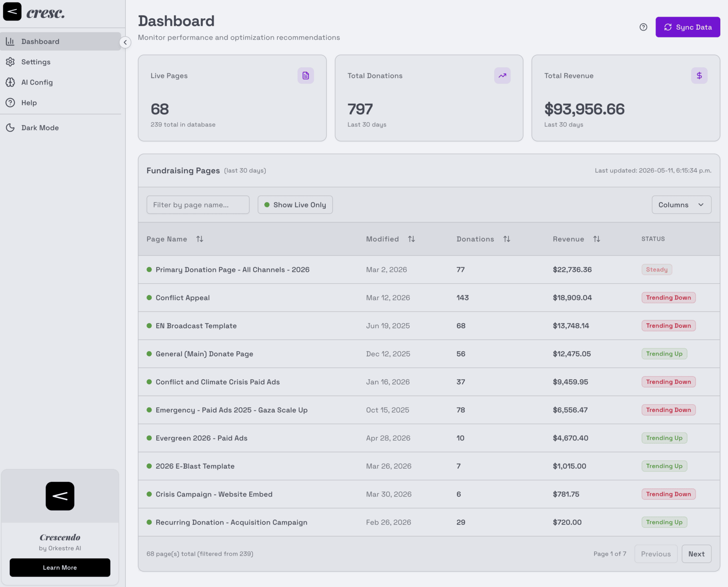This screenshot has height=587, width=728.
Task: Toggle the Show Live Only filter
Action: [295, 205]
